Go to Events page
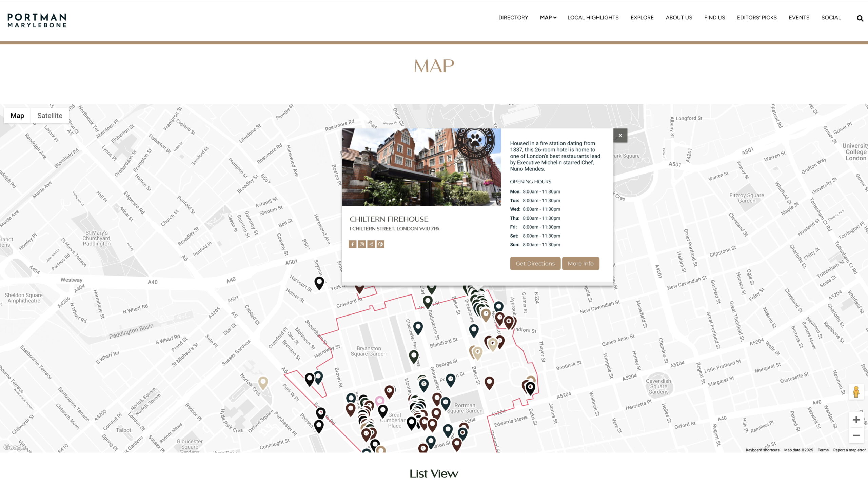The width and height of the screenshot is (868, 488). 799,18
